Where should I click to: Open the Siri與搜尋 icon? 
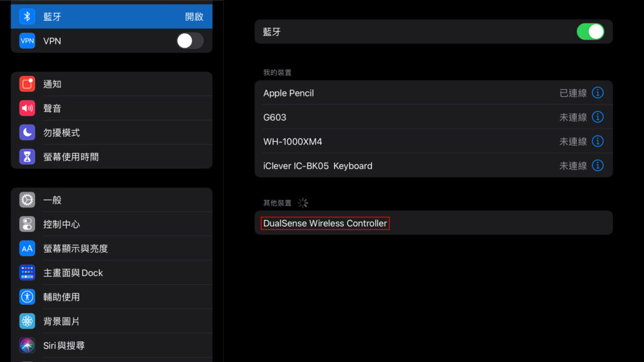27,345
